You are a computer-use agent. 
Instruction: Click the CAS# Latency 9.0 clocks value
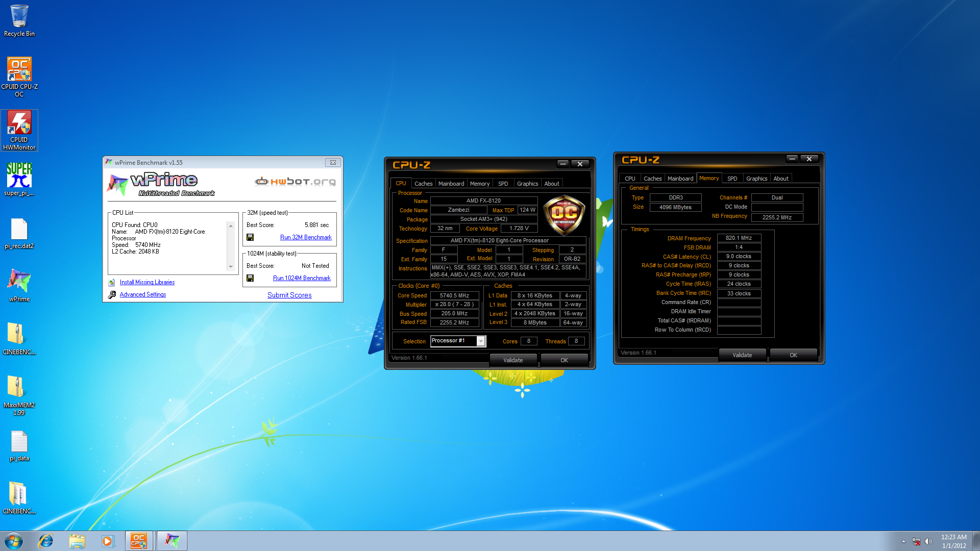[739, 256]
